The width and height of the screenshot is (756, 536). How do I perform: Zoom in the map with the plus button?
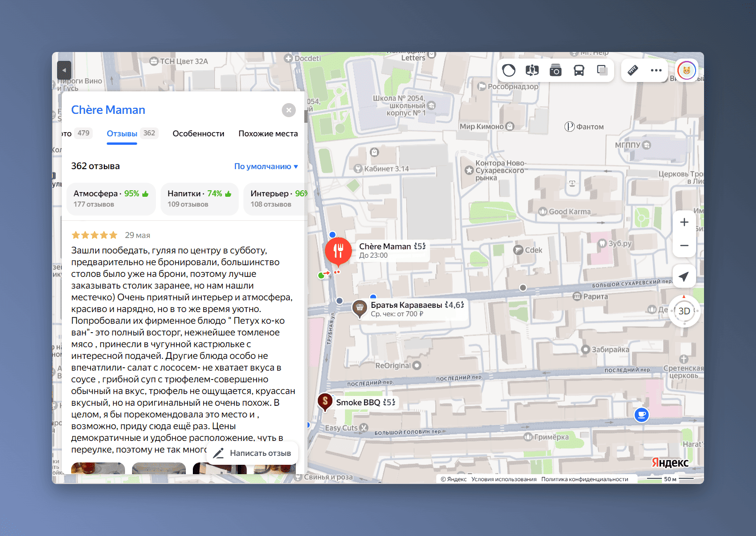(684, 222)
